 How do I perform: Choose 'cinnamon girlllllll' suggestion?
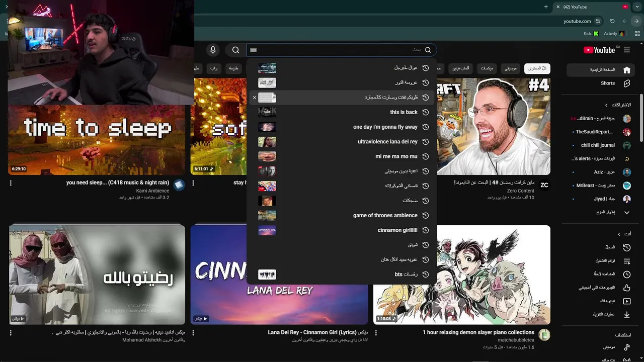[x=341, y=230]
